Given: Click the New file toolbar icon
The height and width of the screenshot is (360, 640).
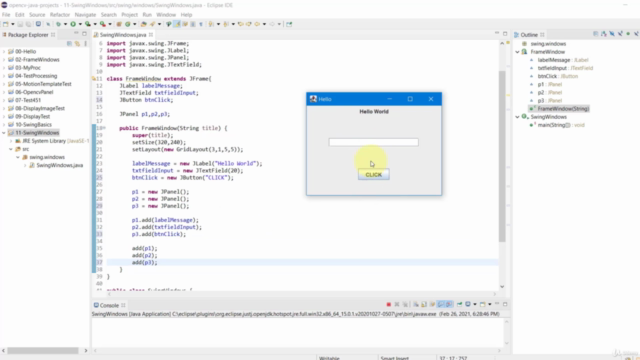Looking at the screenshot, I should point(6,24).
